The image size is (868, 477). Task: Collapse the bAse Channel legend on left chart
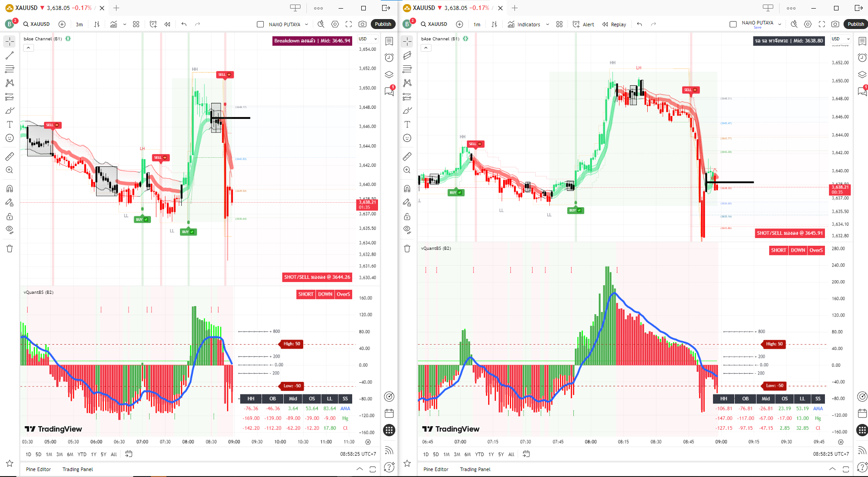point(29,48)
